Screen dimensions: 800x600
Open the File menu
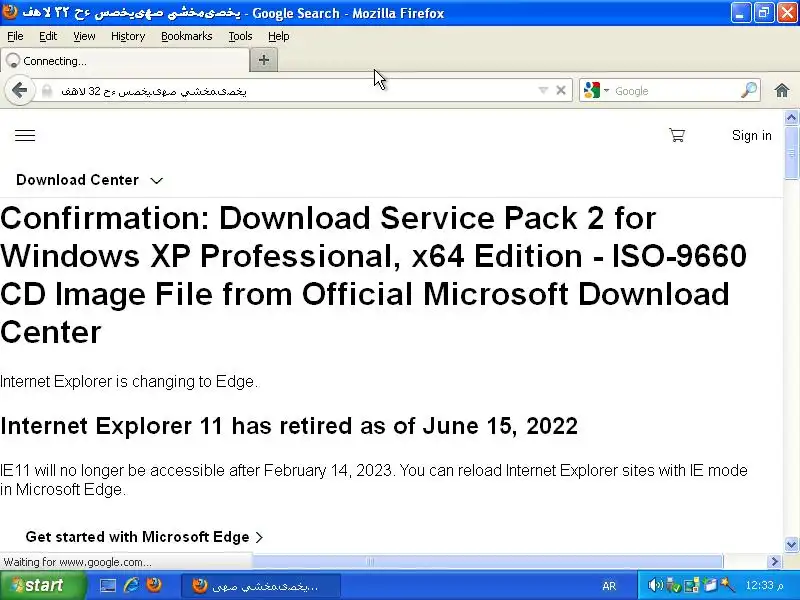[15, 36]
